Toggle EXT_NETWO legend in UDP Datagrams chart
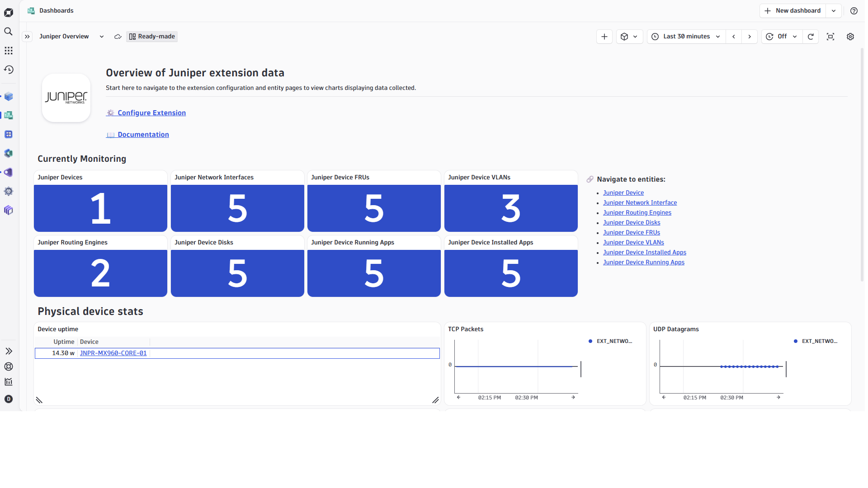This screenshot has width=868, height=488. click(816, 342)
